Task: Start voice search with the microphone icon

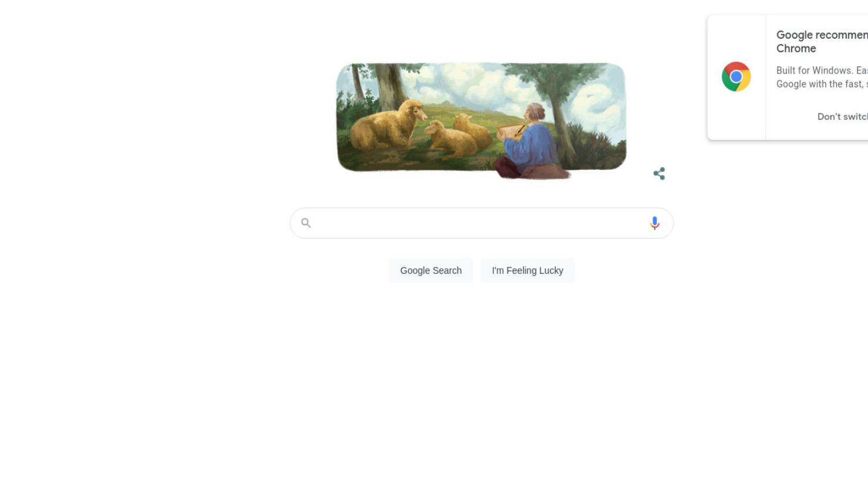Action: click(655, 223)
